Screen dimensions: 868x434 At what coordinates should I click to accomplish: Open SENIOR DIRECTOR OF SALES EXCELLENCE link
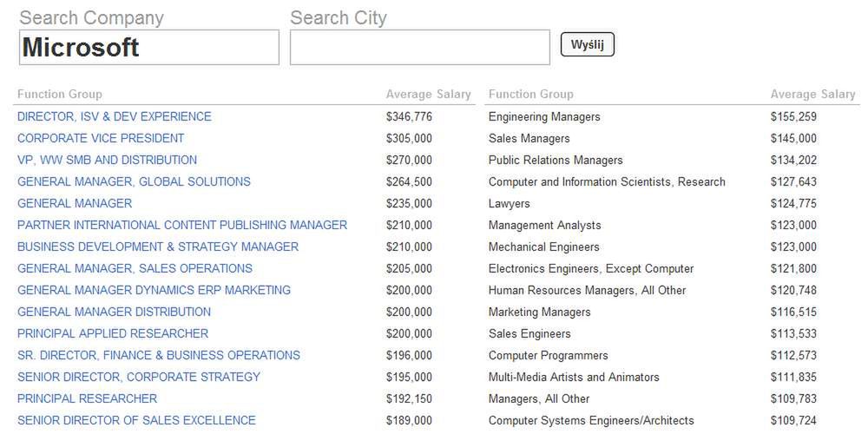pyautogui.click(x=137, y=420)
